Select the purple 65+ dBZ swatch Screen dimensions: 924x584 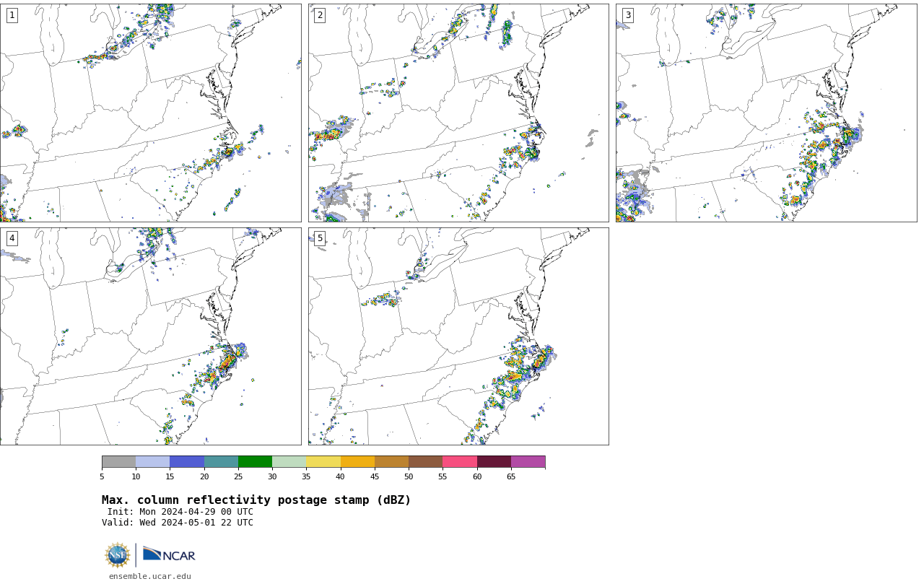528,462
